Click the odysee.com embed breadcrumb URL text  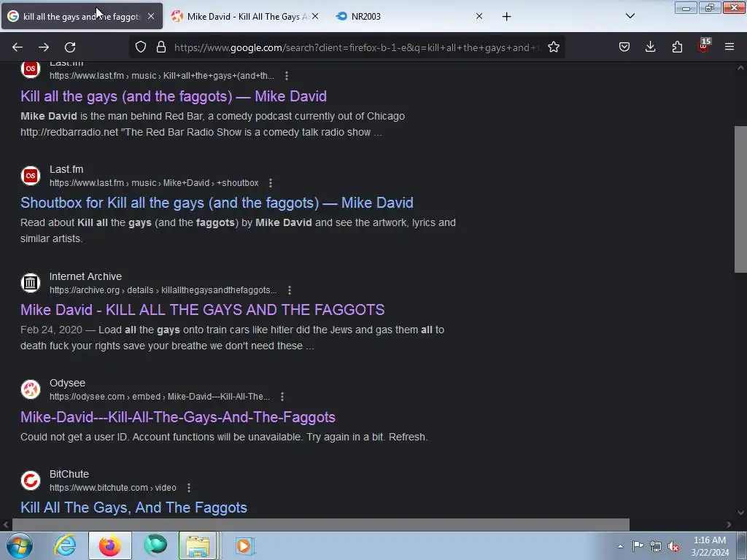[160, 397]
